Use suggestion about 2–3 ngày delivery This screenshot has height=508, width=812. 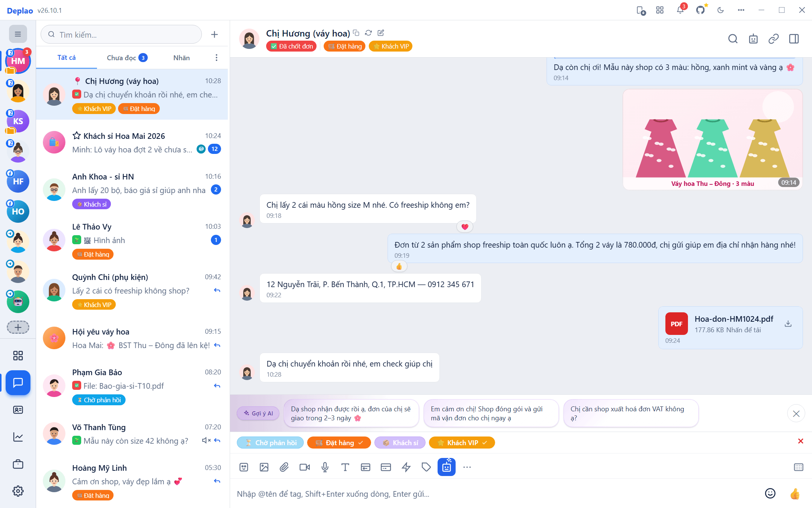(x=351, y=414)
